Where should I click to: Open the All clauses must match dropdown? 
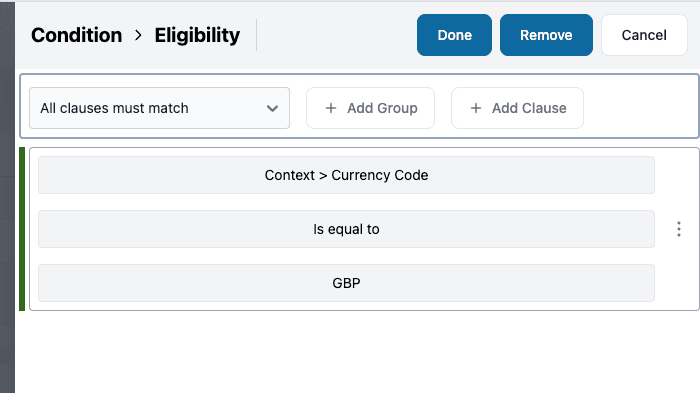[x=159, y=108]
